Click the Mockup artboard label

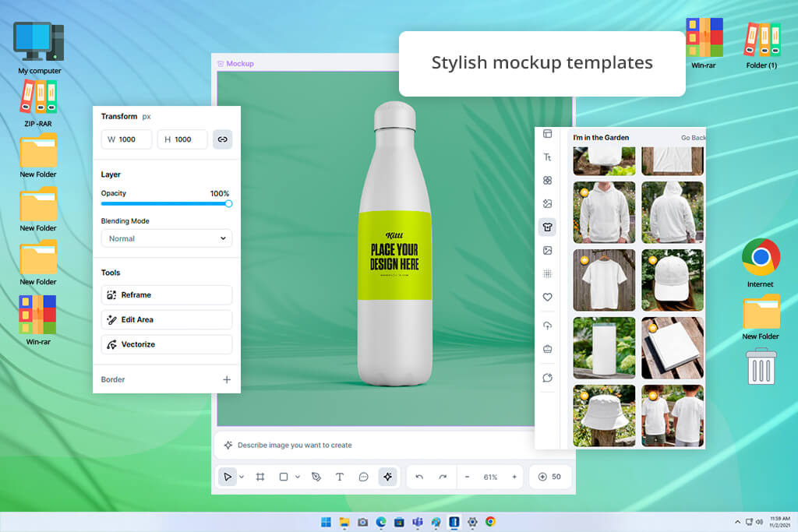[235, 64]
